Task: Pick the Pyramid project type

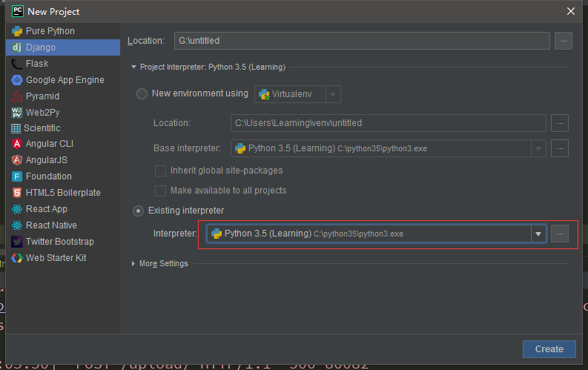Action: click(63, 96)
